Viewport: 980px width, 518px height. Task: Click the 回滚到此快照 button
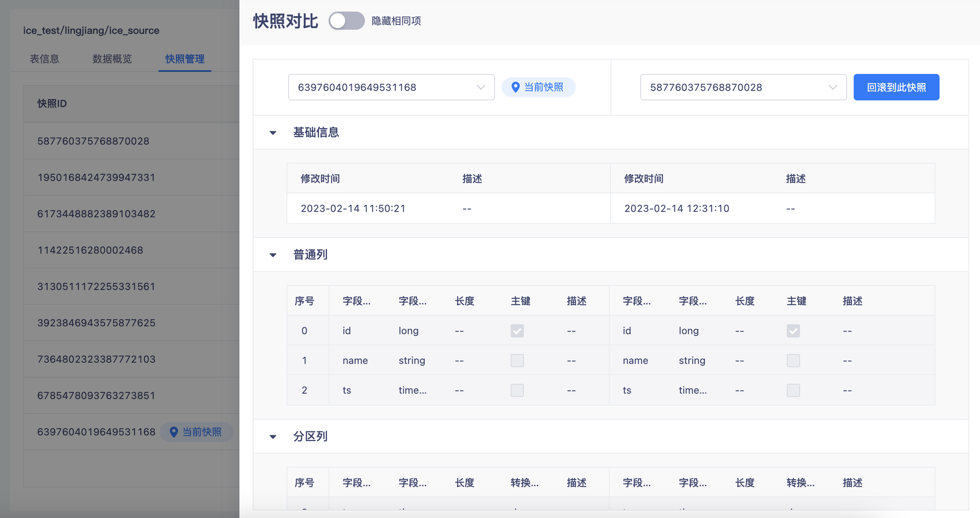pos(896,87)
